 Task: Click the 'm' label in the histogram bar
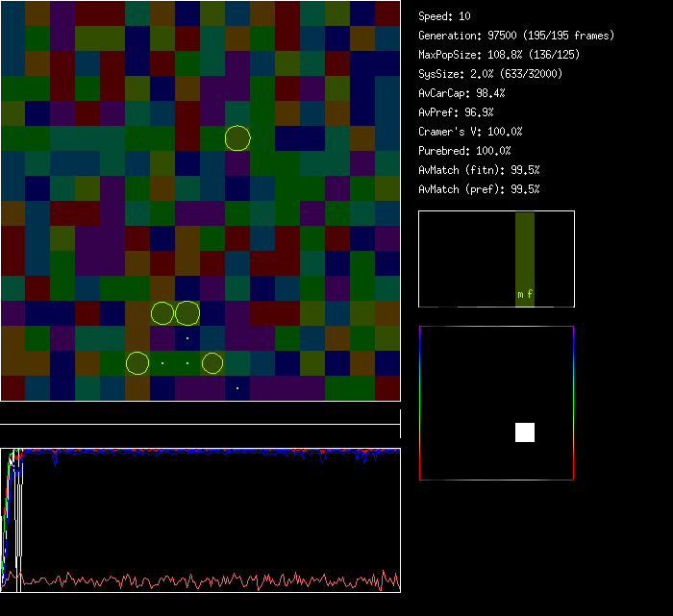point(520,295)
